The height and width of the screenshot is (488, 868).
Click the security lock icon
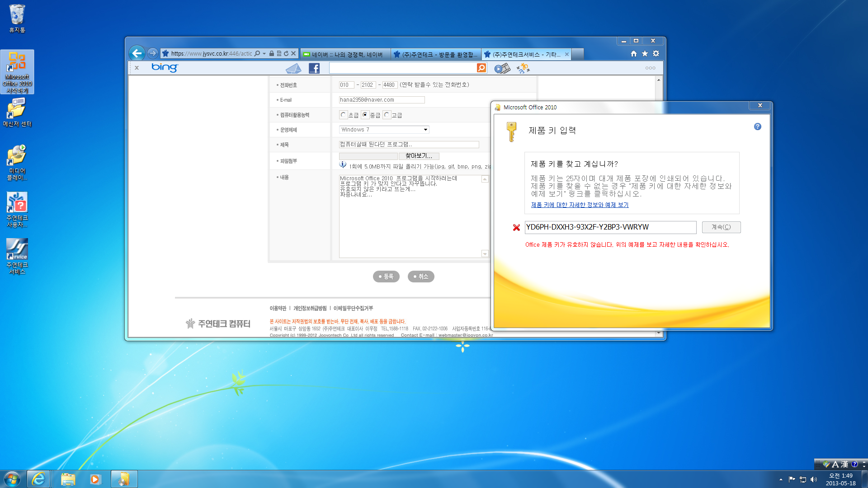(272, 53)
